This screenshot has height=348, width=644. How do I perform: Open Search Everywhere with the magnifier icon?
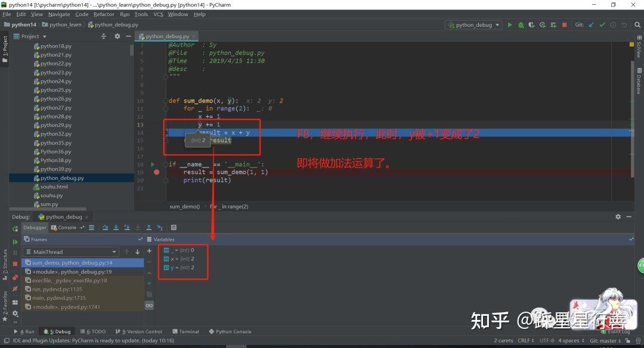tap(638, 24)
